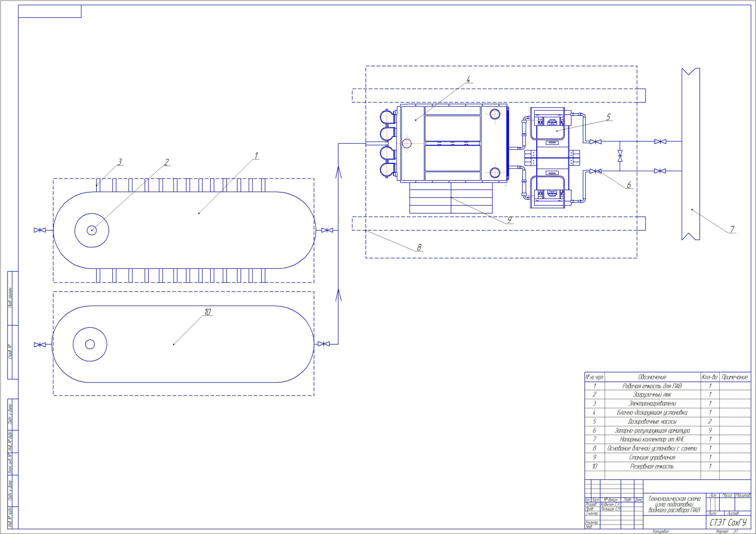Click callout number 9 label

point(509,220)
